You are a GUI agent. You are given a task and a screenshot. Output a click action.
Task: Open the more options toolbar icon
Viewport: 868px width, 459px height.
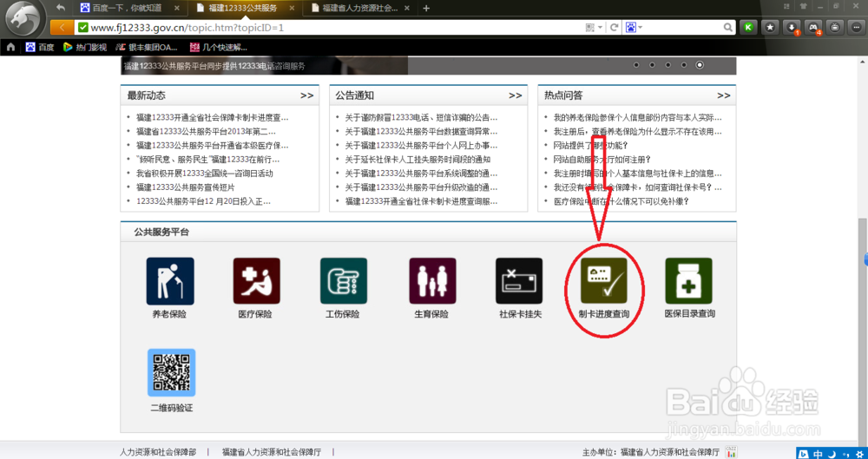[x=857, y=27]
